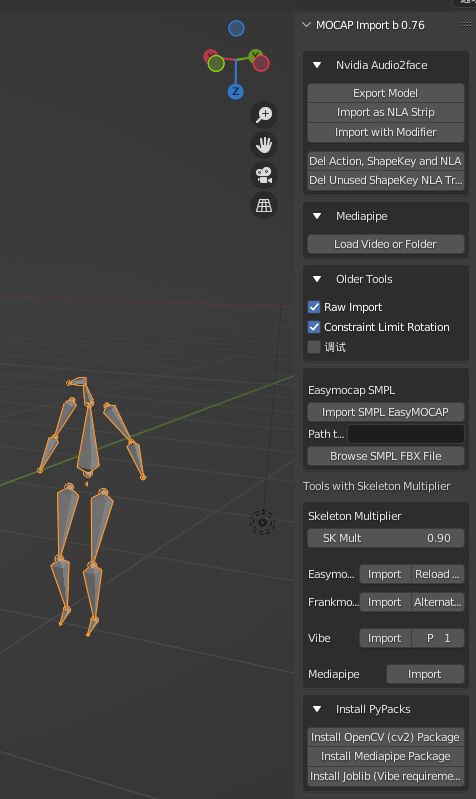Collapse the Nvidia Audio2face section
This screenshot has width=476, height=799.
[317, 65]
